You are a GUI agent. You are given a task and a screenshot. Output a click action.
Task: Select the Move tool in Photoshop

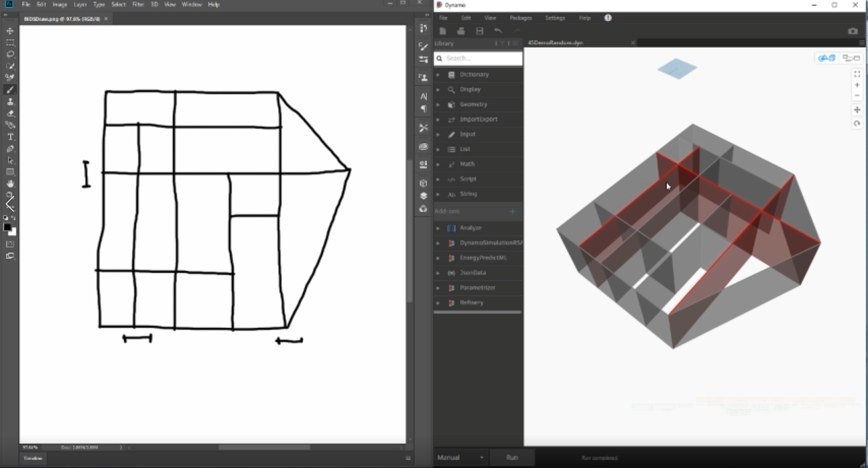click(x=10, y=31)
